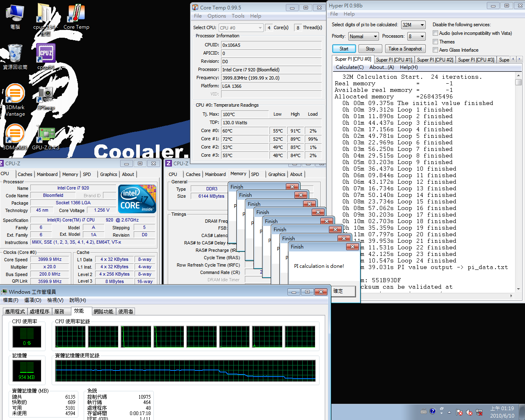
Task: Switch to the Super PI [CPU #3] tab
Action: tap(476, 60)
